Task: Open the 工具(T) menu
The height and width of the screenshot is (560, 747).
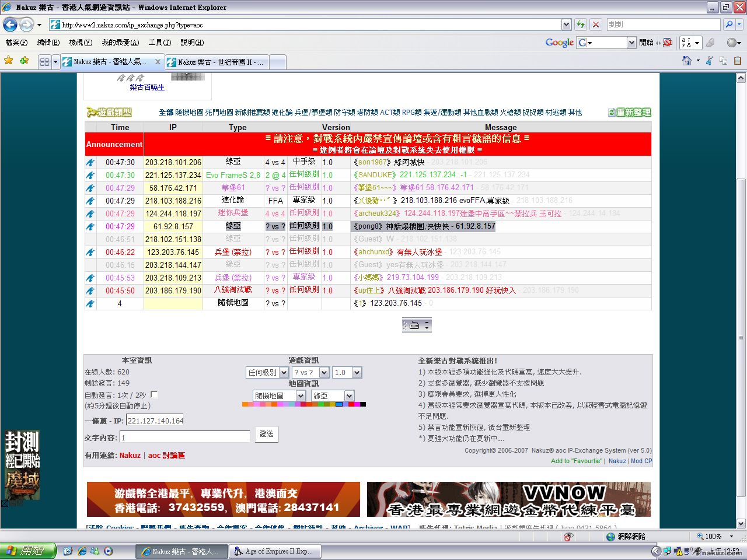Action: click(159, 43)
